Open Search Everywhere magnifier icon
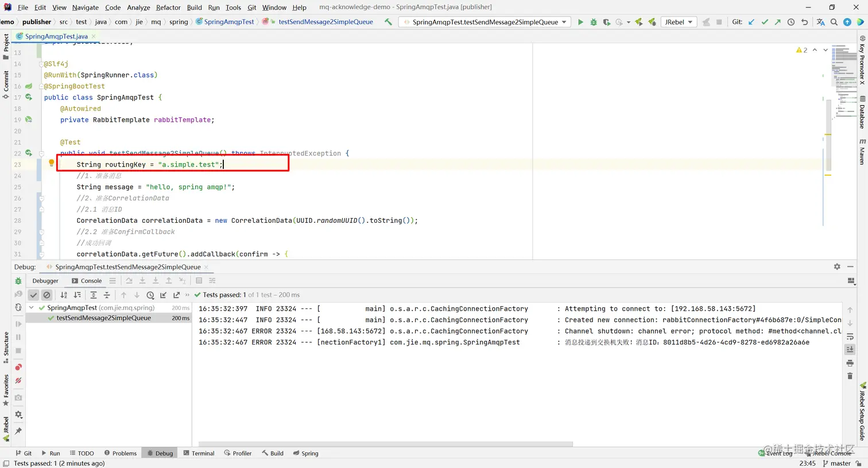 [834, 22]
